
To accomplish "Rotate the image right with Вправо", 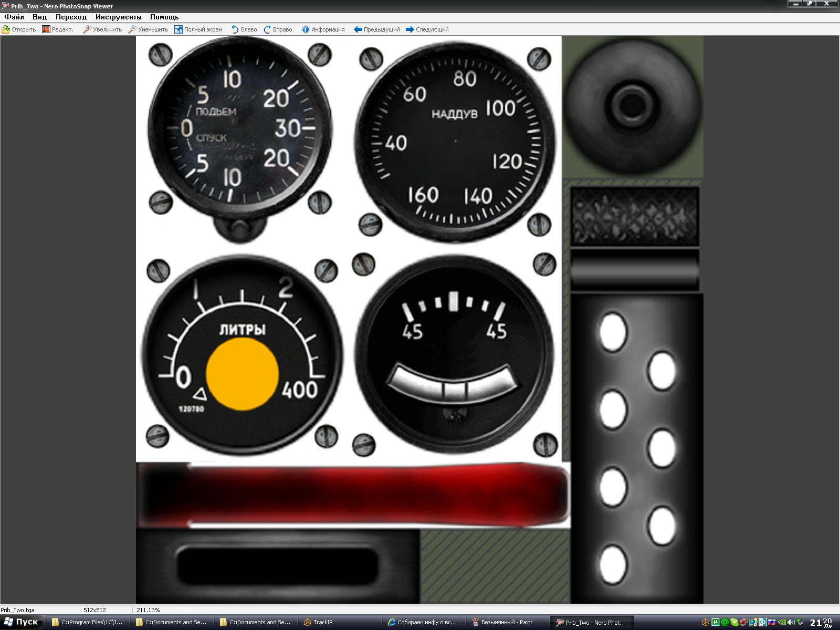I will point(278,29).
